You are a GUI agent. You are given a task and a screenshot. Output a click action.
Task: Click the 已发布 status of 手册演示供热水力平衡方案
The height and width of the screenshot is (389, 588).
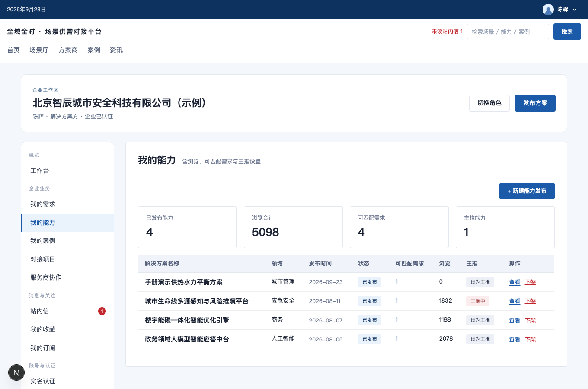pyautogui.click(x=370, y=282)
